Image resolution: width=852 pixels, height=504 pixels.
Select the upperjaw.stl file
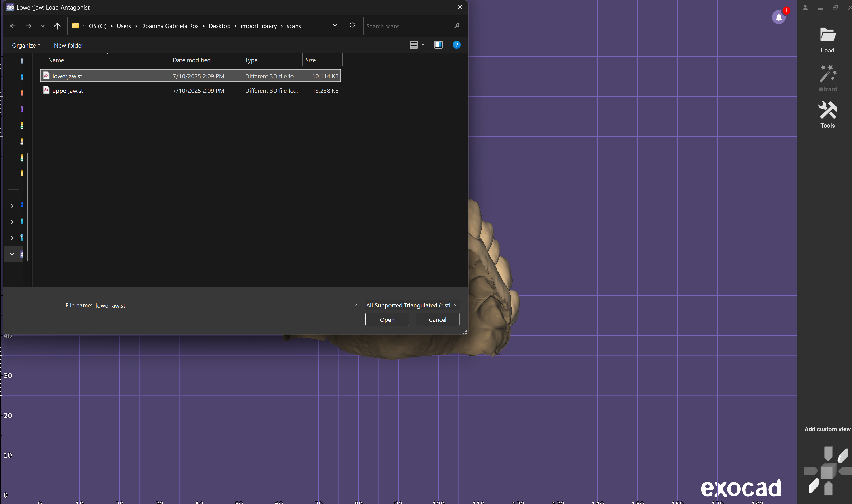tap(68, 91)
